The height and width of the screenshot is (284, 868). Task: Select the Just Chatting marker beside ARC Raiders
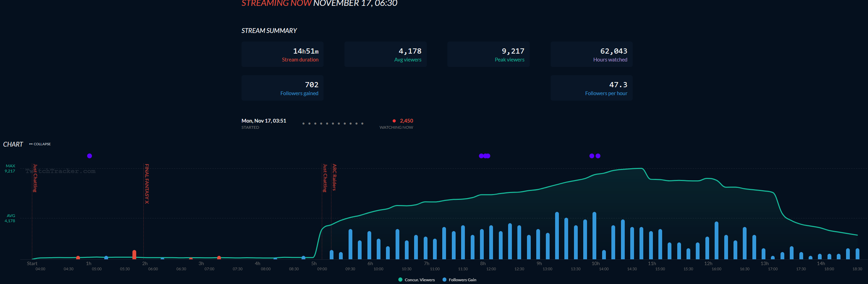click(x=325, y=178)
